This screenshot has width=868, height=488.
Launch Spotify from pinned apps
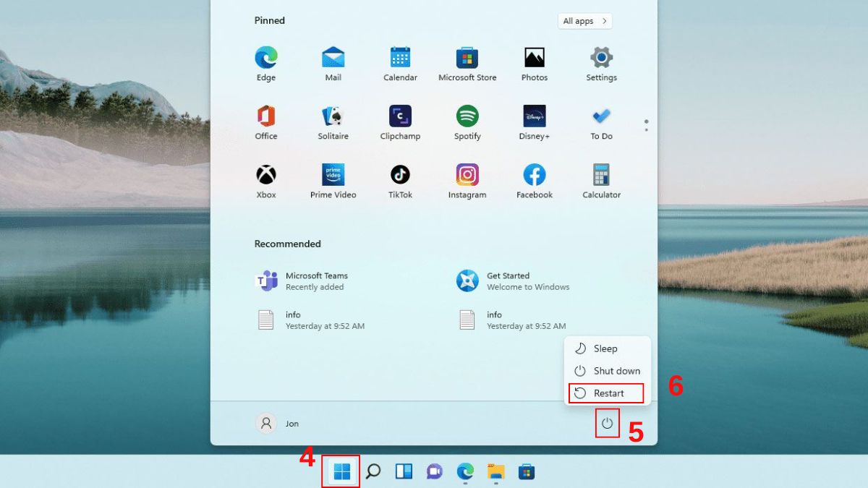tap(467, 122)
